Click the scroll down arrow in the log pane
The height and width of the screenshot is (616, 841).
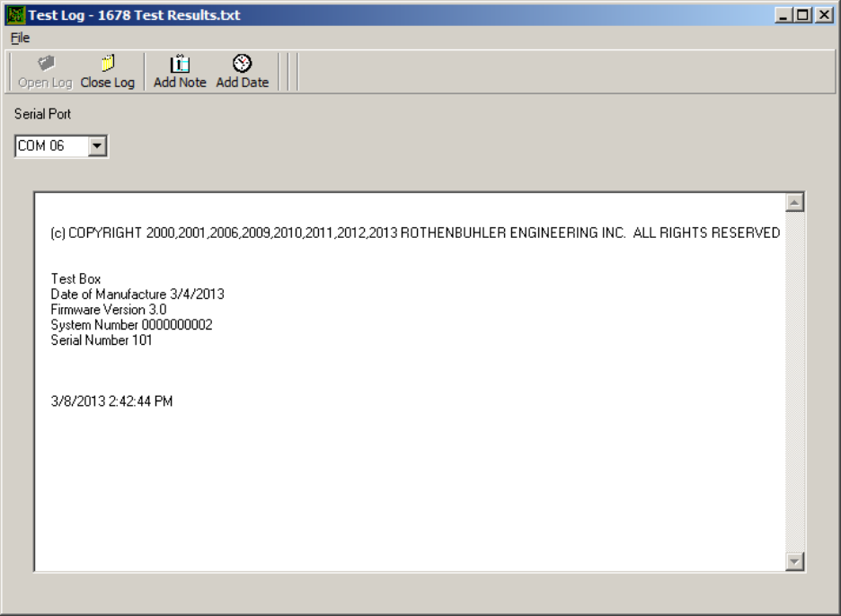[x=794, y=561]
